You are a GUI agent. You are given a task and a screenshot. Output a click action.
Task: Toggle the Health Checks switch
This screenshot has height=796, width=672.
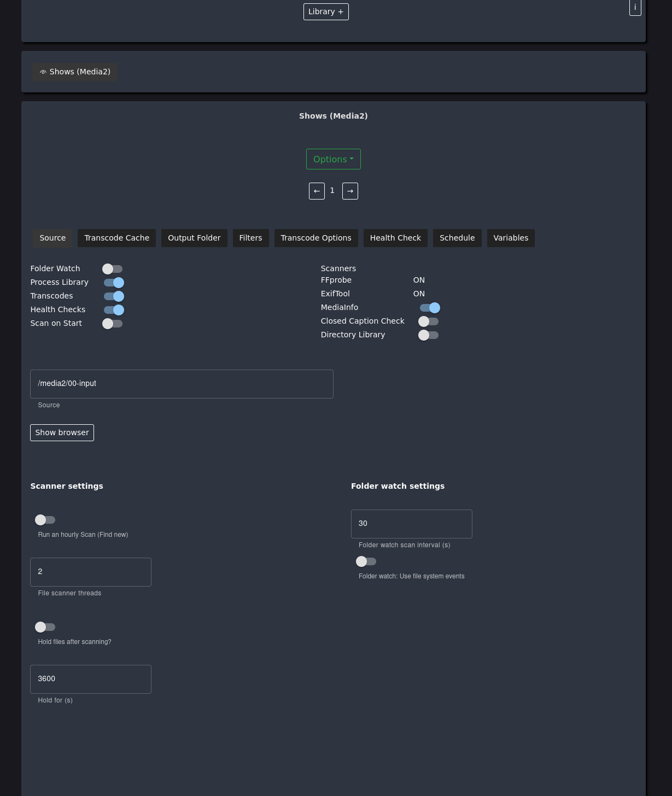tap(114, 310)
